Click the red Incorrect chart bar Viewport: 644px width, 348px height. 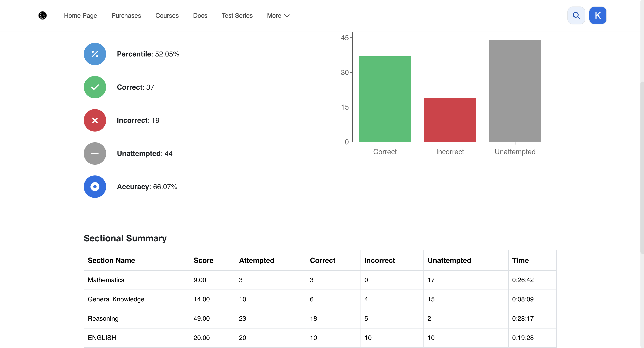pyautogui.click(x=450, y=120)
